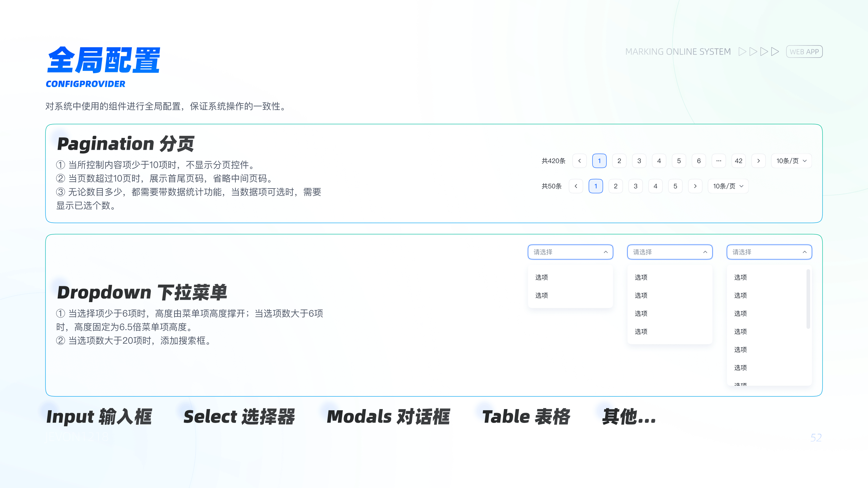This screenshot has width=868, height=488.
Task: Collapse the third 请选择 dropdown via its chevron
Action: click(805, 252)
